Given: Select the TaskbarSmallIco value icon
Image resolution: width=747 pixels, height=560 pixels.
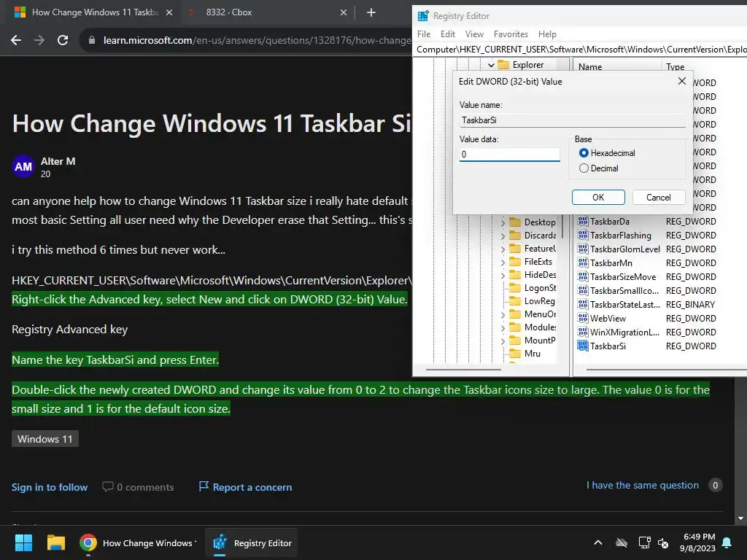Looking at the screenshot, I should [x=583, y=290].
